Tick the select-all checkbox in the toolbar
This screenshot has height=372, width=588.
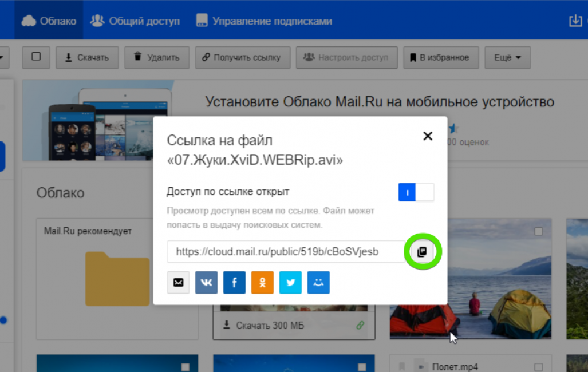click(x=36, y=57)
